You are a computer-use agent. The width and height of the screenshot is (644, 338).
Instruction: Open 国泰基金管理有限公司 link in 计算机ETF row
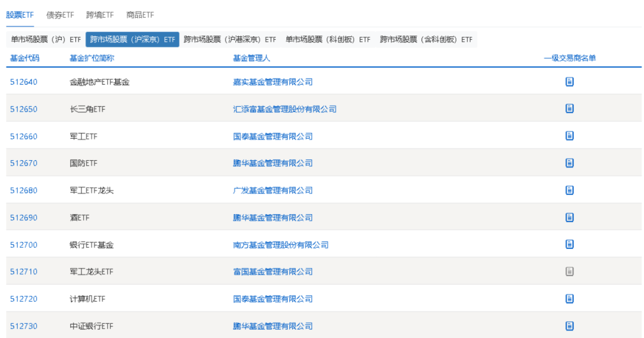(x=273, y=299)
